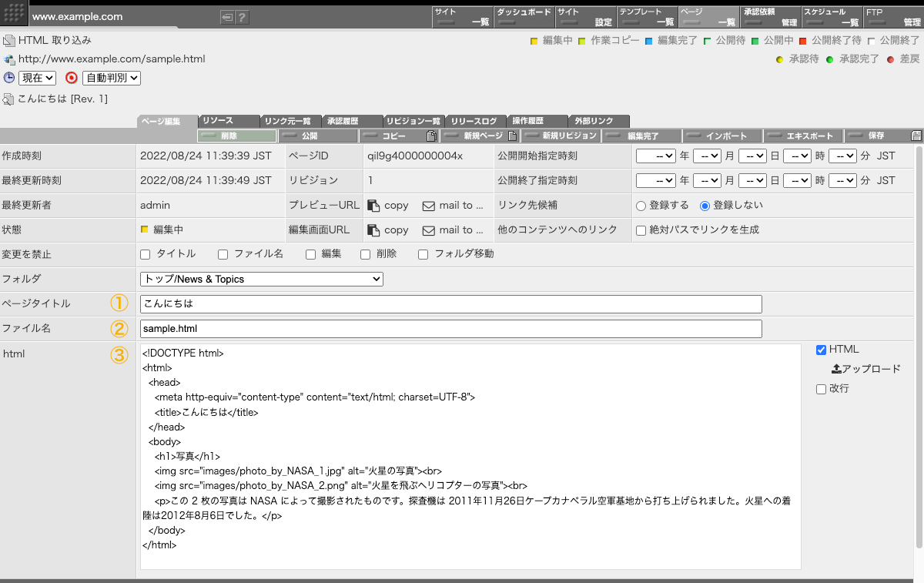Image resolution: width=924 pixels, height=583 pixels.
Task: Click the upload arrow icon next to アップロード
Action: [836, 369]
